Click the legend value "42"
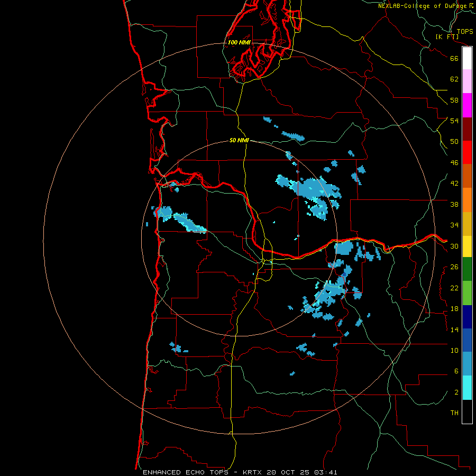 (x=454, y=184)
